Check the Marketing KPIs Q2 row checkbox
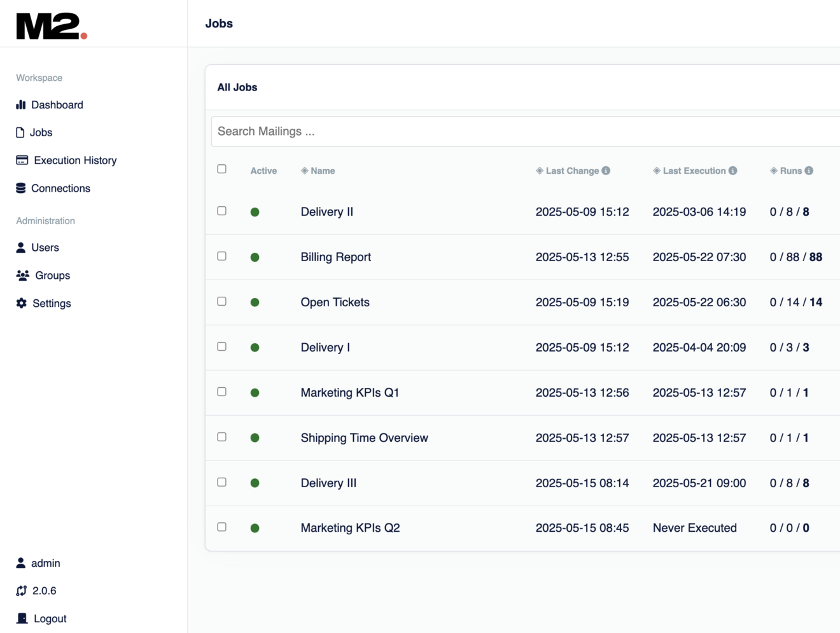The width and height of the screenshot is (840, 633). tap(221, 527)
